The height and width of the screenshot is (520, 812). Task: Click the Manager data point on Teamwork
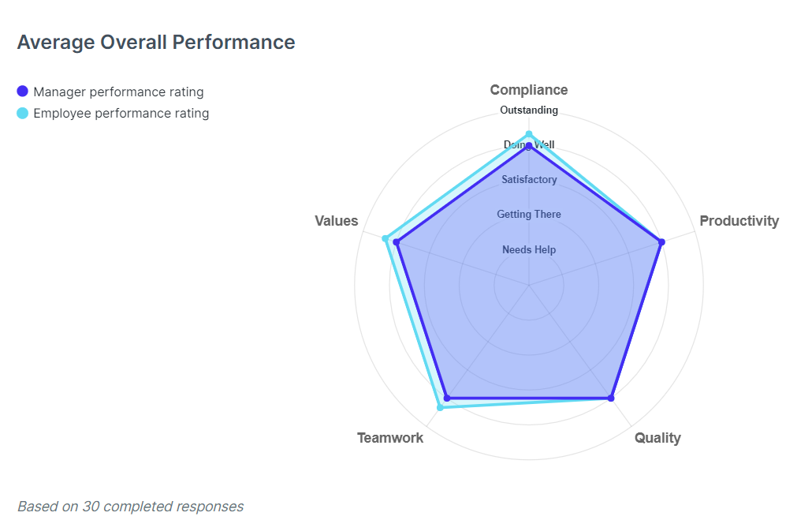[446, 398]
